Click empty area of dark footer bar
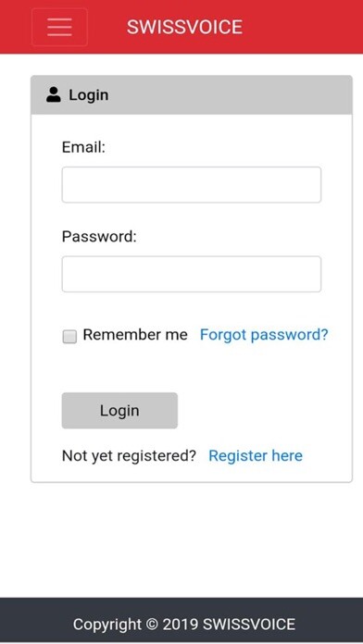 [329, 625]
